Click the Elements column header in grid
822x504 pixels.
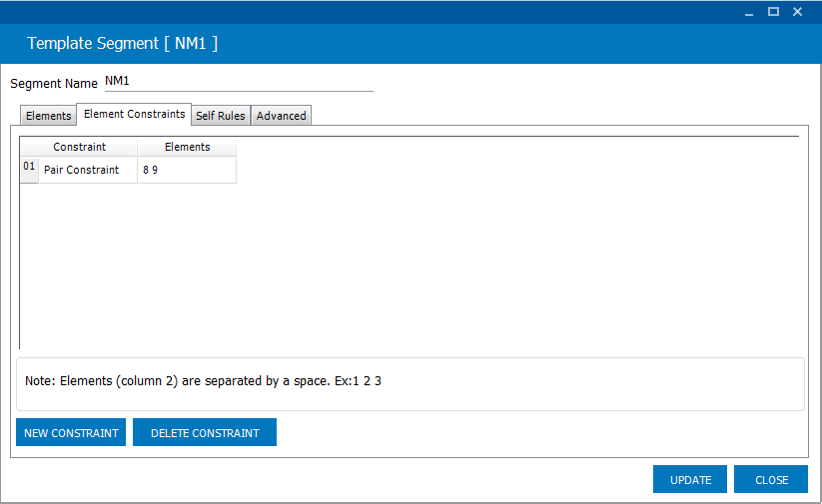(187, 147)
